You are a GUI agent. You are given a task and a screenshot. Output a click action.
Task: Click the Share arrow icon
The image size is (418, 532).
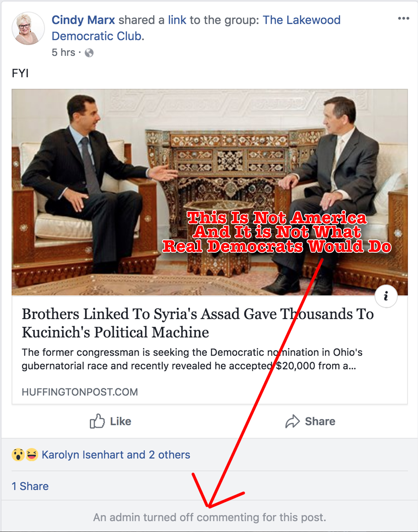tap(292, 421)
